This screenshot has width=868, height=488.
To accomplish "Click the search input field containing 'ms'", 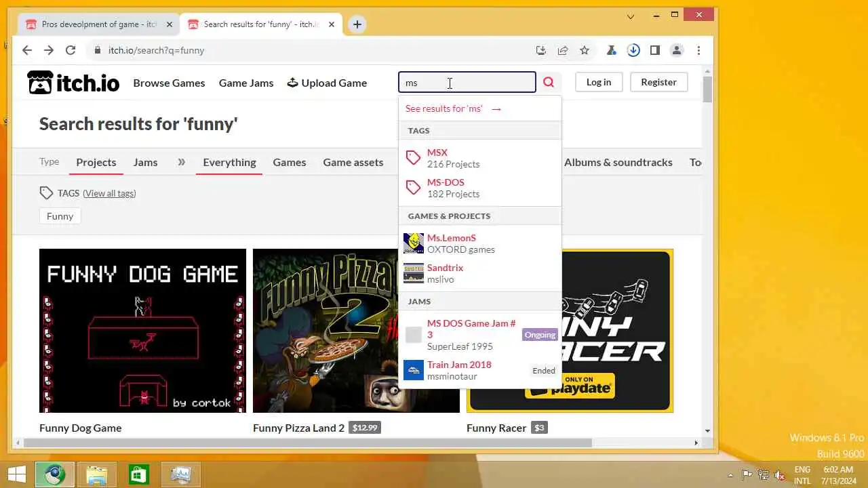I will click(x=467, y=82).
